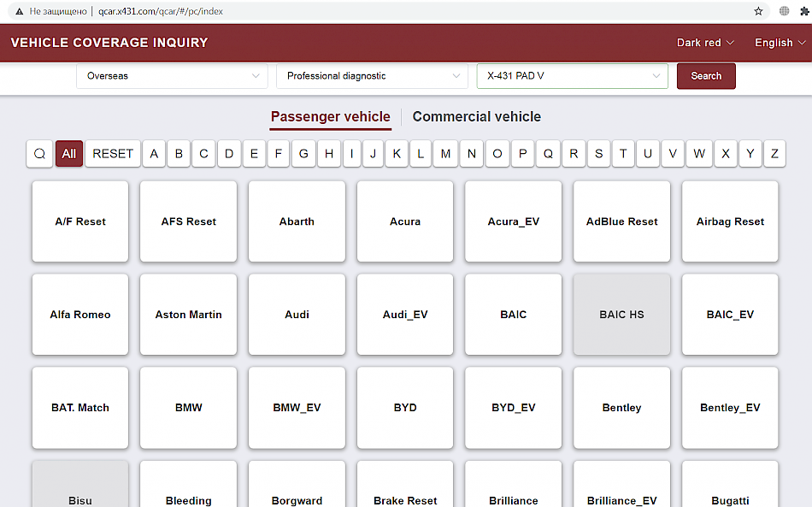Open the Airbag Reset card

pos(730,221)
